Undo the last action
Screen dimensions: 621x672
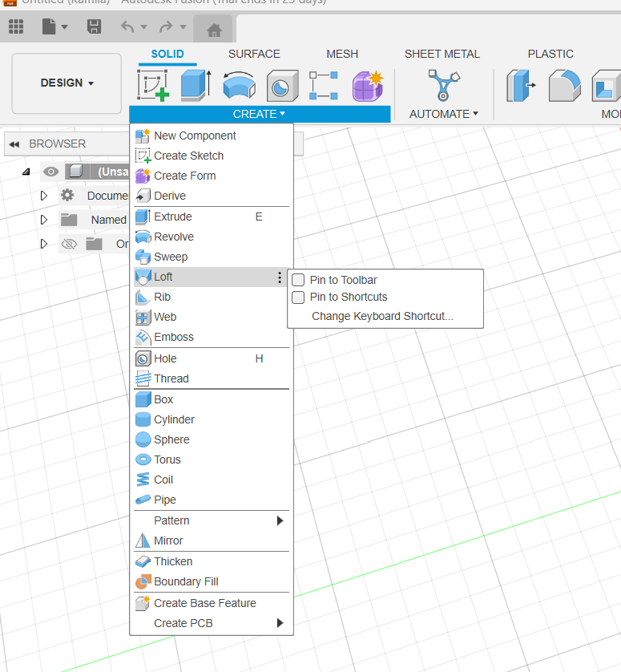coord(127,27)
